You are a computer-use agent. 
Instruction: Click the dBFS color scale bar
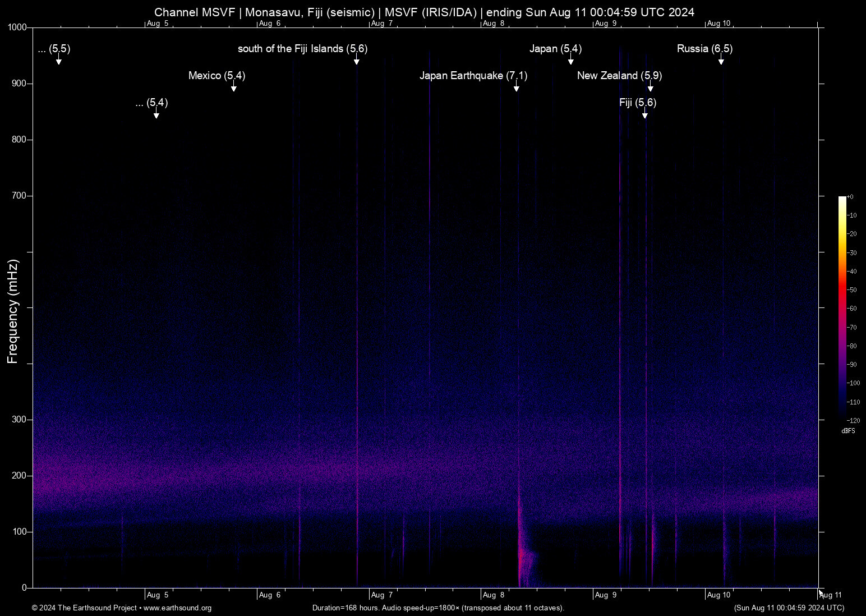(x=842, y=308)
